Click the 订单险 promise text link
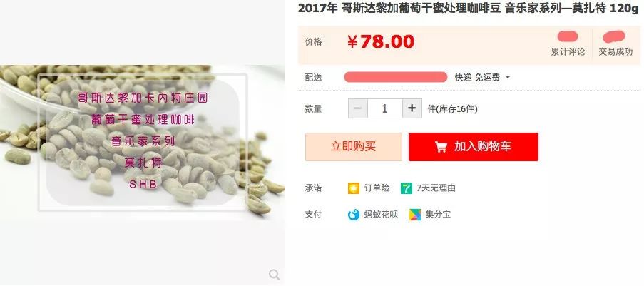The image size is (644, 286). point(377,188)
